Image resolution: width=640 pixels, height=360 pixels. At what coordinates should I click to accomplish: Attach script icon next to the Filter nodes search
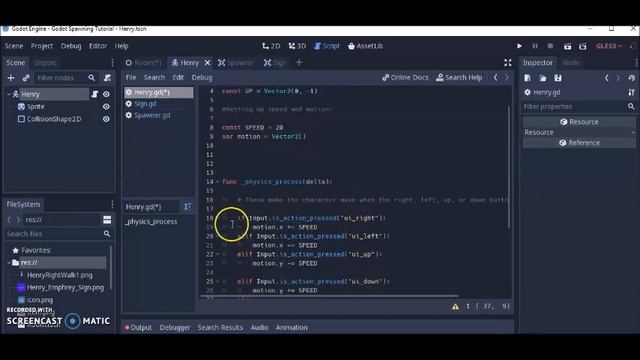(x=107, y=78)
